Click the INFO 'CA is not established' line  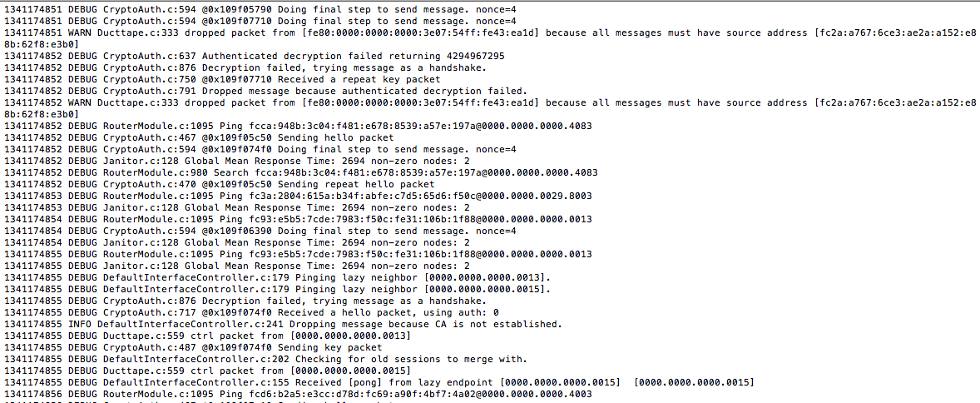[283, 324]
